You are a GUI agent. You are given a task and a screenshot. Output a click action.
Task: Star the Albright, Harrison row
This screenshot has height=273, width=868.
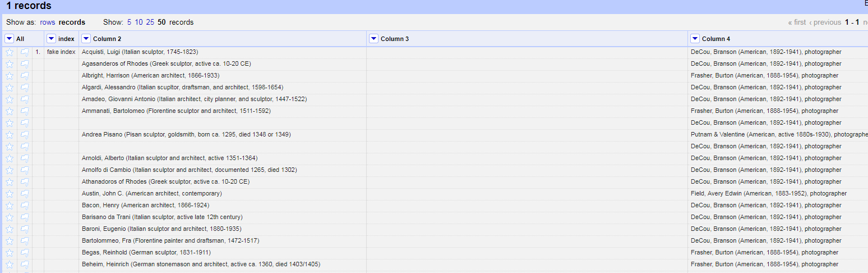point(10,76)
